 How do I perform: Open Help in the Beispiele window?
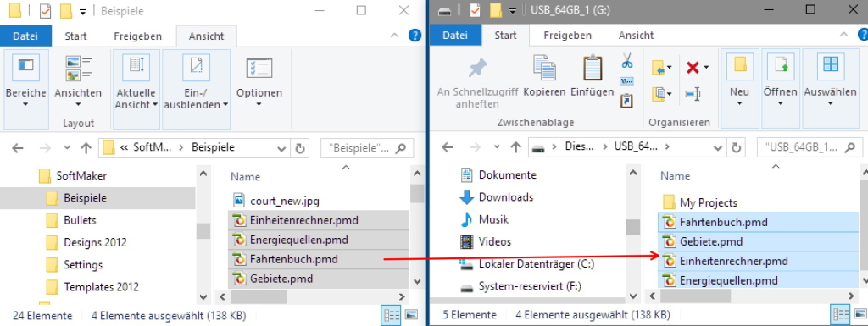click(x=415, y=36)
